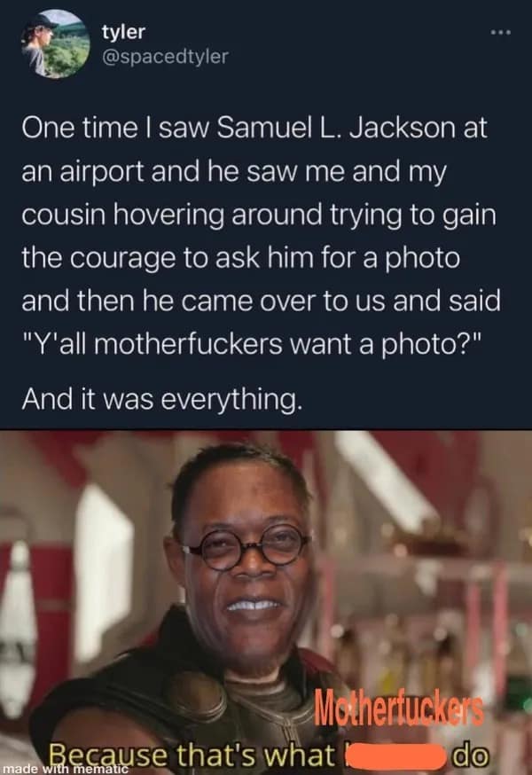Click tyler's round profile avatar
The image size is (532, 775).
55,44
